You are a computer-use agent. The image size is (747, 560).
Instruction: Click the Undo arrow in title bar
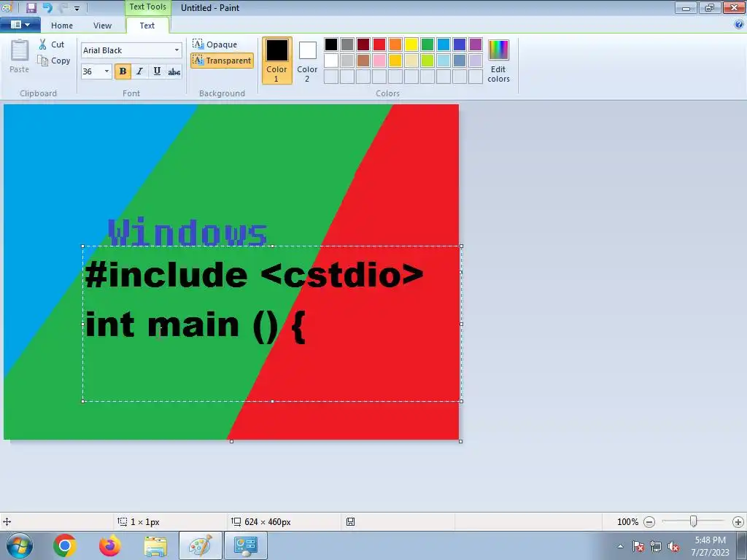(47, 7)
